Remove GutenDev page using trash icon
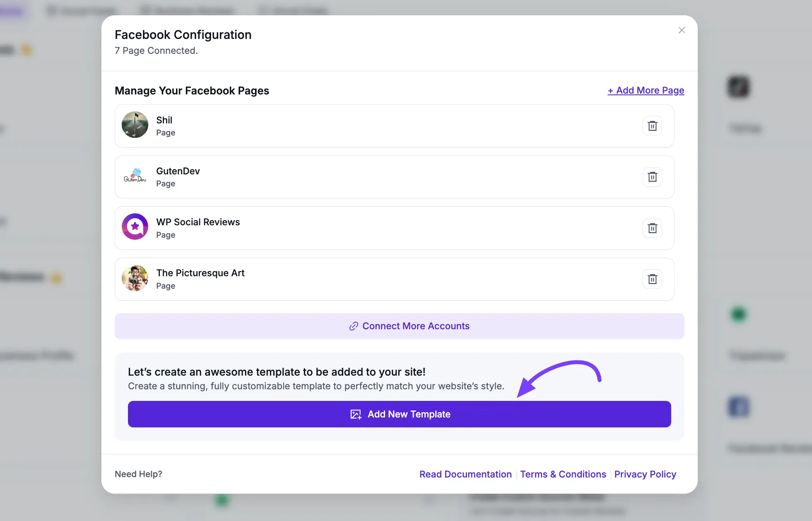Screen dimensions: 812x521 pos(652,177)
